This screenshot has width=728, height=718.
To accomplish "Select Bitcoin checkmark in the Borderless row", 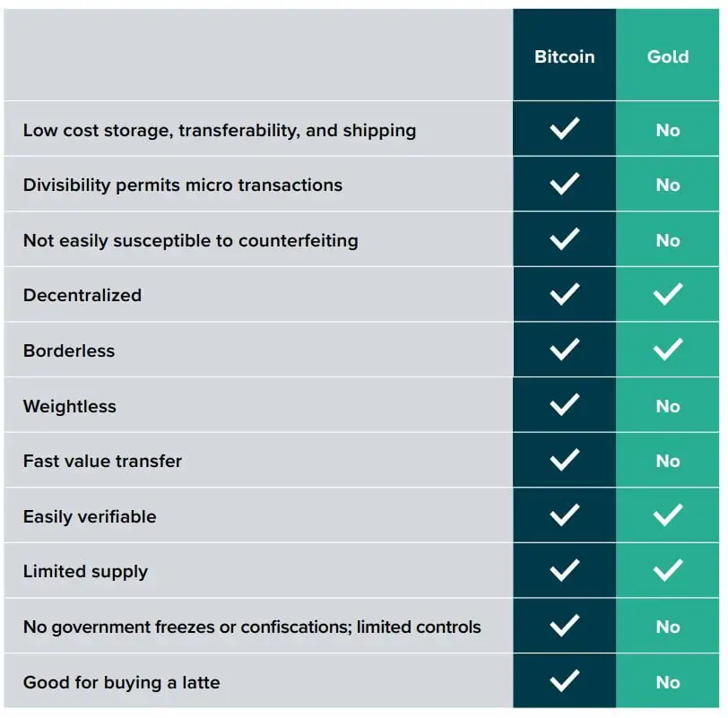I will 564,350.
